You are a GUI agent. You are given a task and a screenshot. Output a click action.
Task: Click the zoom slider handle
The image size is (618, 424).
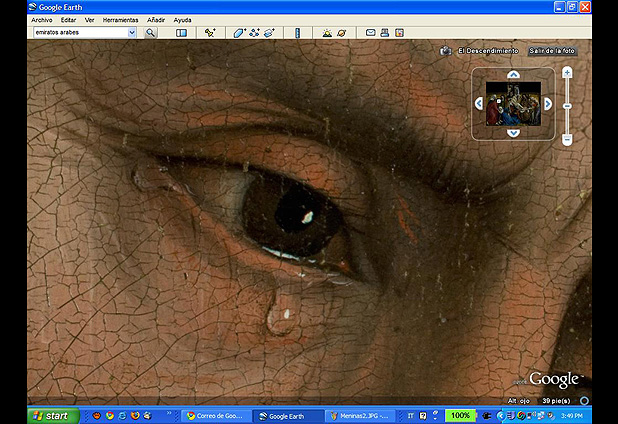point(567,105)
